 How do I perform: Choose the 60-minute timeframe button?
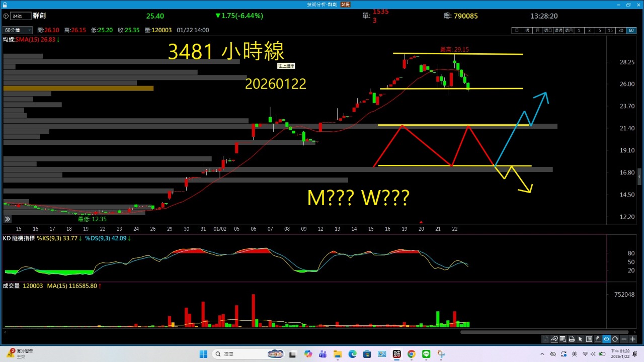point(631,30)
